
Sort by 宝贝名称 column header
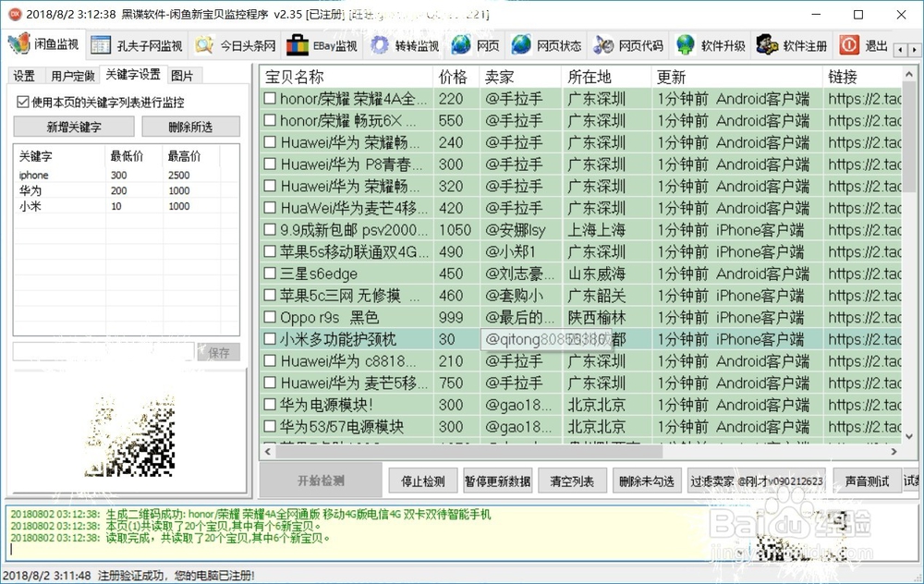346,77
